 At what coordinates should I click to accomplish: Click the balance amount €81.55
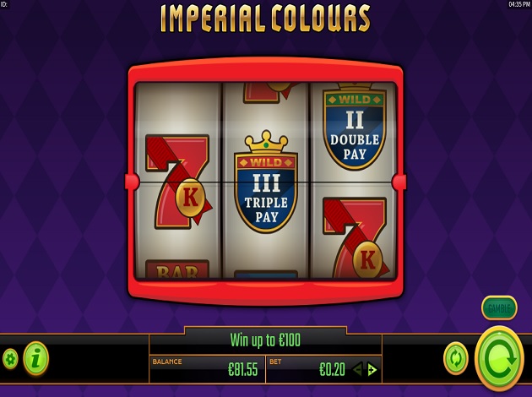click(x=243, y=369)
